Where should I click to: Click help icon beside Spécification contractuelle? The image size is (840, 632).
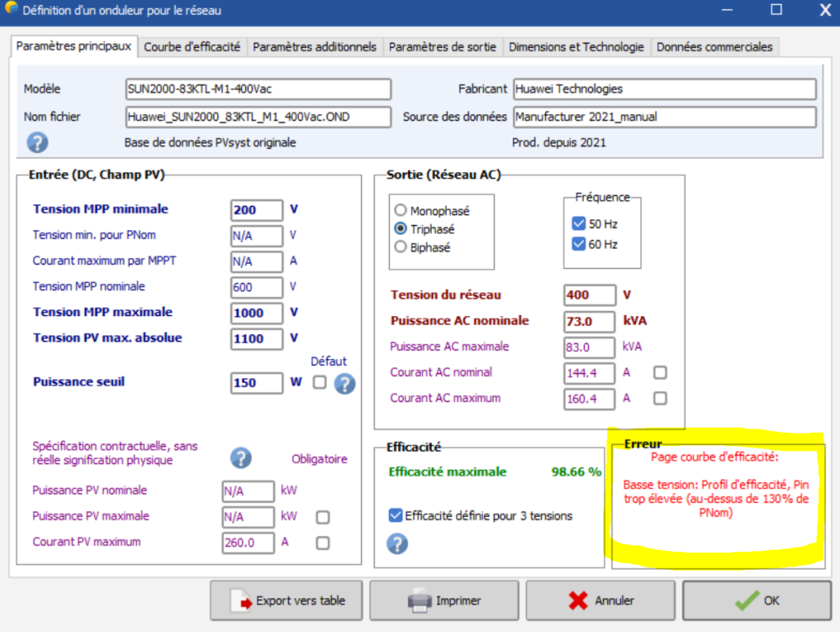(x=241, y=457)
